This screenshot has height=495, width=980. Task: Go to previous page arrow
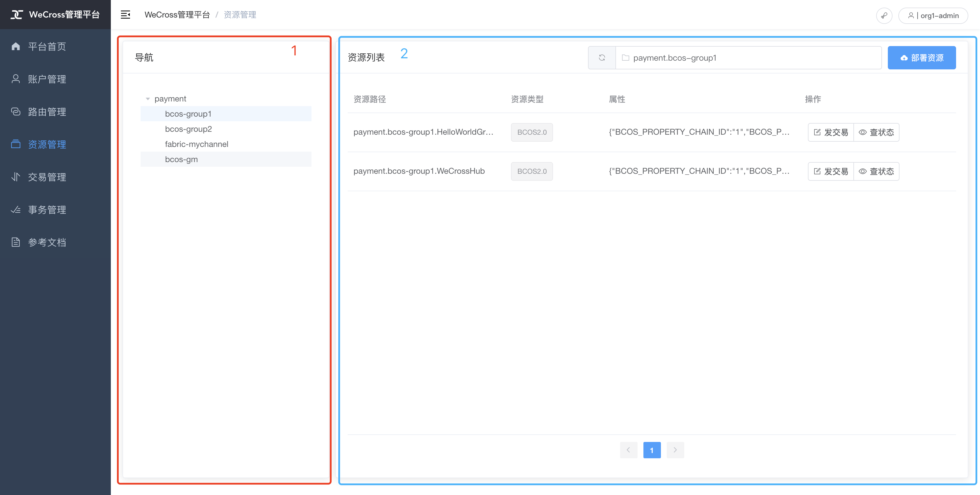629,450
